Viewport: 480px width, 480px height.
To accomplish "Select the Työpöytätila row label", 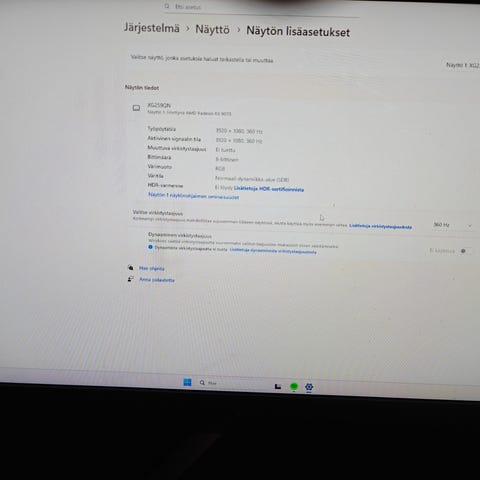I will click(162, 129).
